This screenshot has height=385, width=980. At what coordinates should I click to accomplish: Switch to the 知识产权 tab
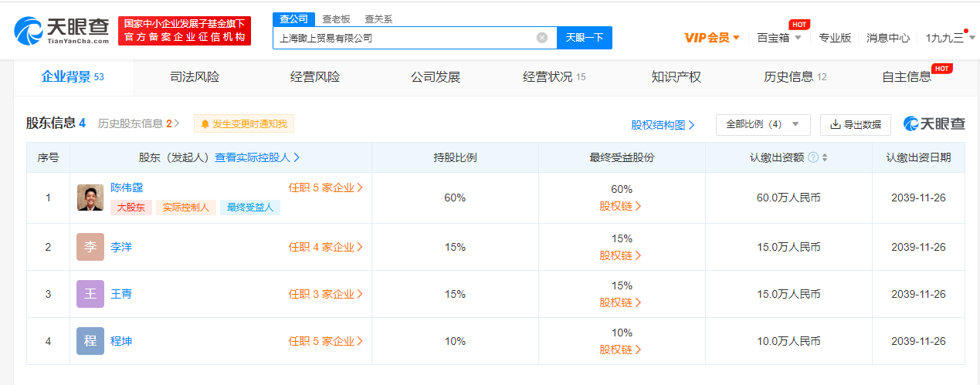(677, 77)
